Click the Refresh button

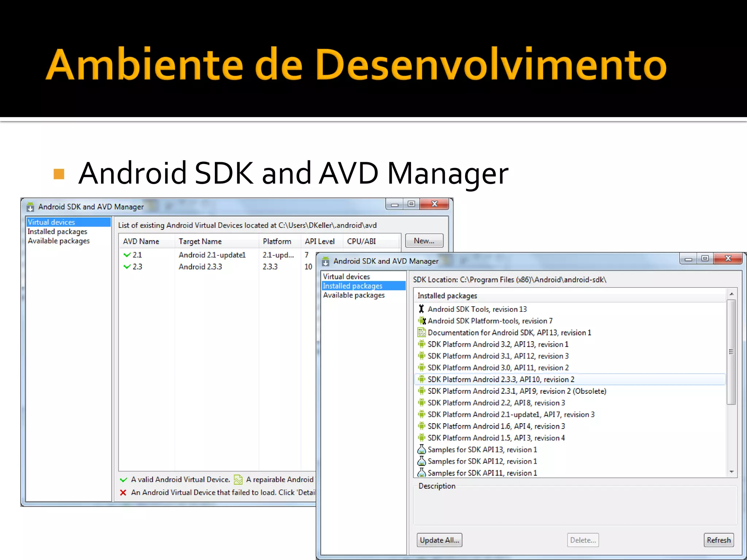[719, 540]
